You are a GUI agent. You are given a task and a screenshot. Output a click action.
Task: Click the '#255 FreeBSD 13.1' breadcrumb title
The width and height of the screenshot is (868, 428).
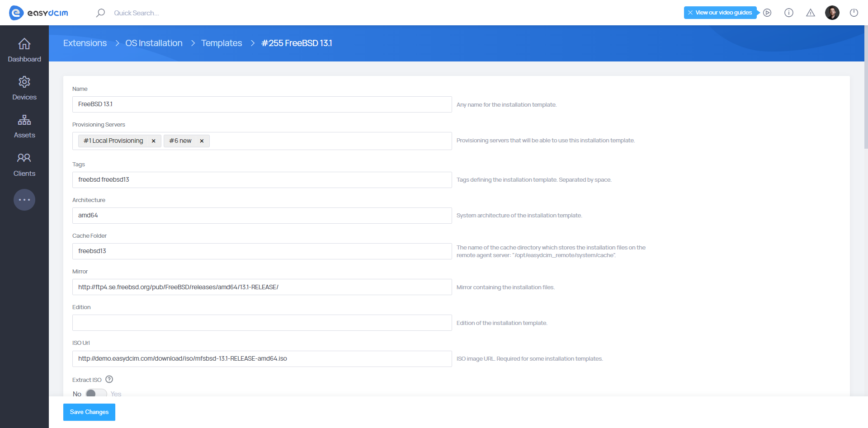tap(297, 43)
